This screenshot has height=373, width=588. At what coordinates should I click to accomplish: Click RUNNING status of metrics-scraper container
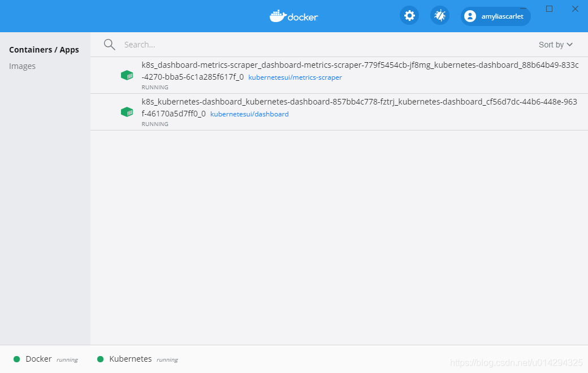pyautogui.click(x=155, y=88)
